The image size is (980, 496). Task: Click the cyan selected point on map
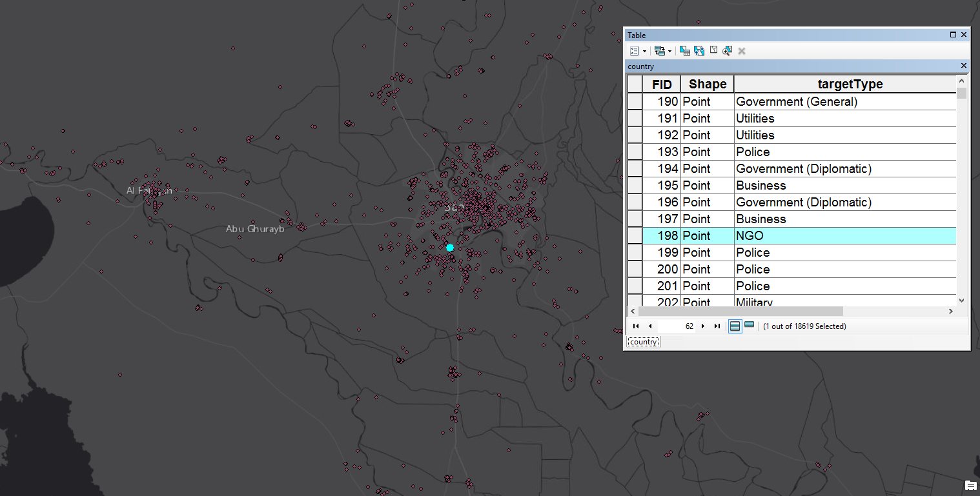coord(450,248)
